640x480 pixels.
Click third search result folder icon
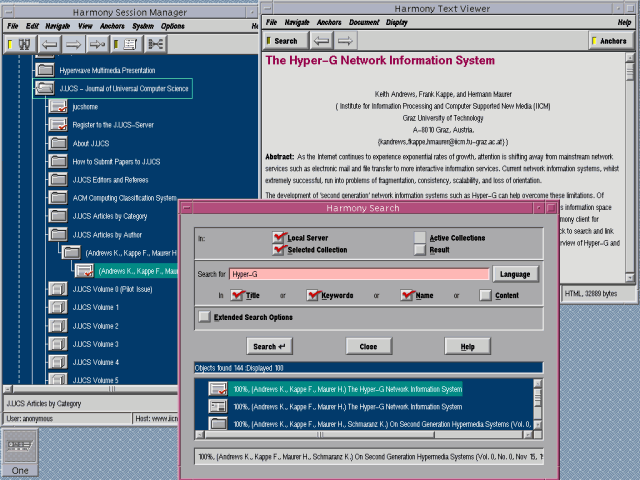[218, 424]
